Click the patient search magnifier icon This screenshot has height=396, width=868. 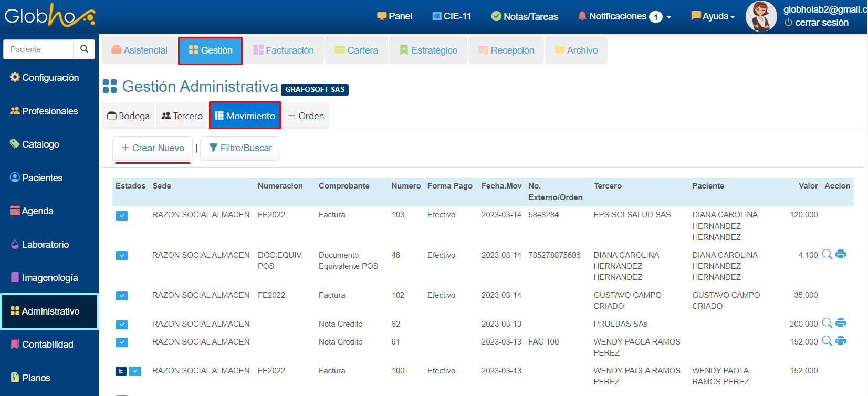coord(84,49)
